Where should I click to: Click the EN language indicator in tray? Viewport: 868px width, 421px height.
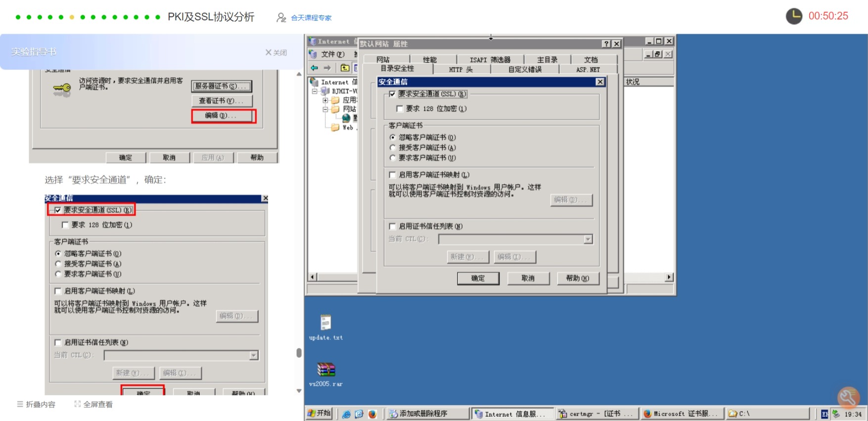pos(824,414)
